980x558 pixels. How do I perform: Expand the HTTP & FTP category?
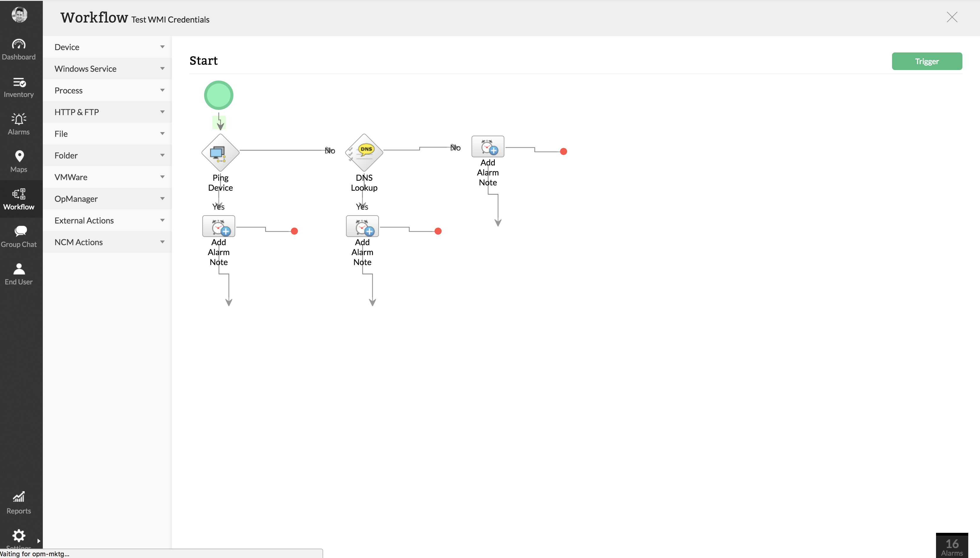click(x=107, y=112)
